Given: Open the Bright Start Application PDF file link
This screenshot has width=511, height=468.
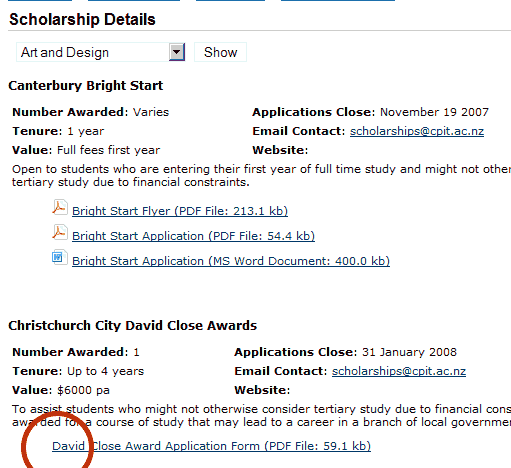Looking at the screenshot, I should click(x=193, y=236).
